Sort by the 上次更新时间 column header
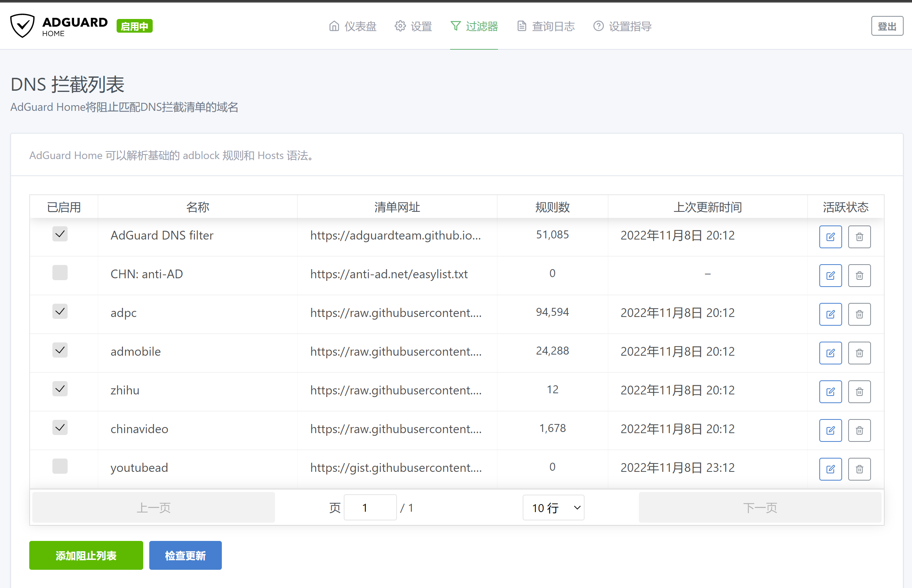The image size is (912, 588). (x=708, y=207)
